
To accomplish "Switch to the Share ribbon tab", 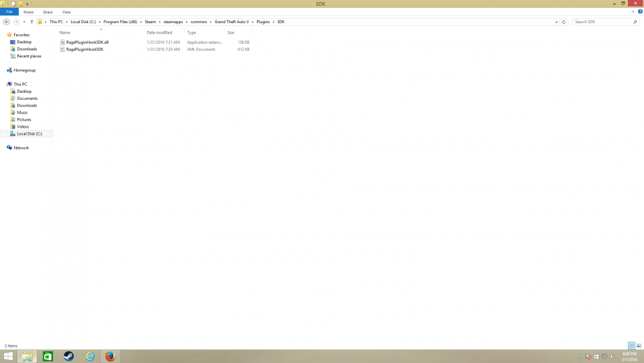I will [48, 12].
